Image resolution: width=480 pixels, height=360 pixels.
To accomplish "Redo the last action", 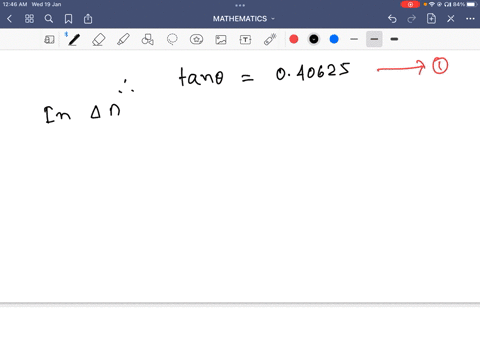I will [x=412, y=19].
